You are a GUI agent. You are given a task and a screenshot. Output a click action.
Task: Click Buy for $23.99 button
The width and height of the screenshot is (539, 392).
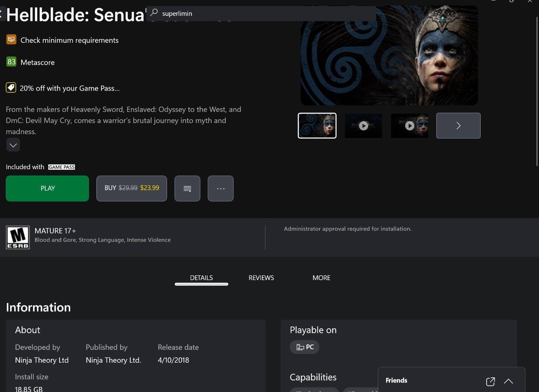pyautogui.click(x=131, y=188)
